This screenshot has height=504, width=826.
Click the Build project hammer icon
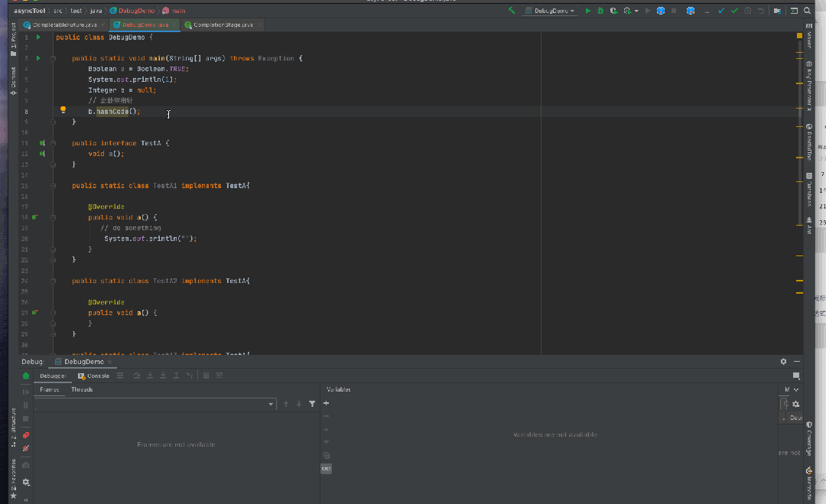(x=512, y=11)
